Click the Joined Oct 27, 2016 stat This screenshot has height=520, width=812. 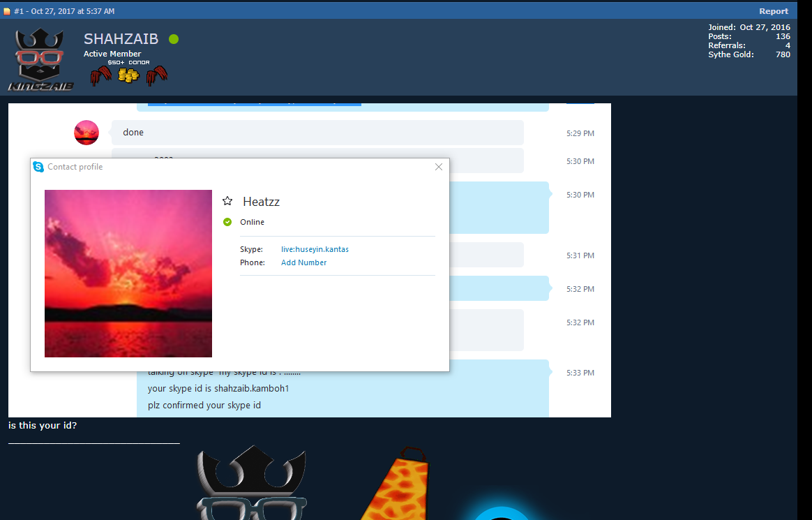click(749, 27)
